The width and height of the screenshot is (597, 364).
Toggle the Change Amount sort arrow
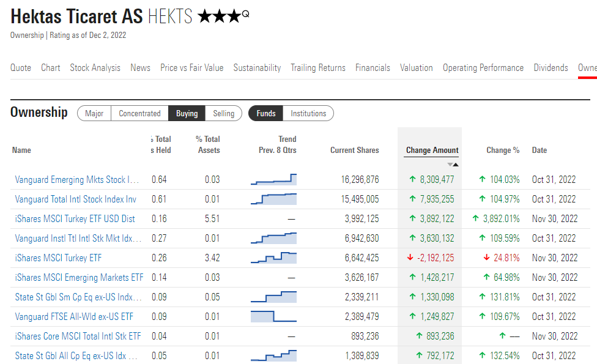(x=453, y=165)
